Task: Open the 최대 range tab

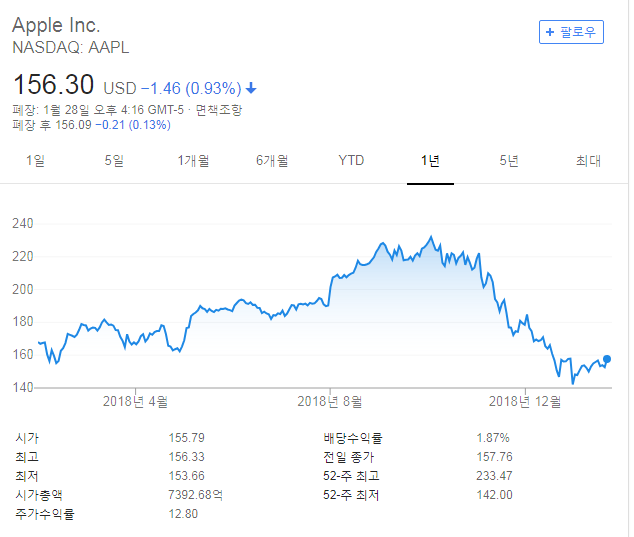Action: [x=588, y=160]
